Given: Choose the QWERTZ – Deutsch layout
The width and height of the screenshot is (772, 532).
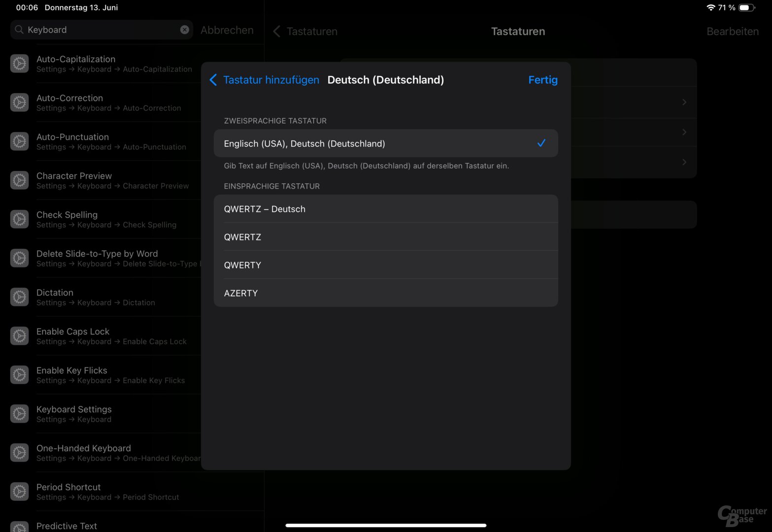Looking at the screenshot, I should click(x=385, y=209).
